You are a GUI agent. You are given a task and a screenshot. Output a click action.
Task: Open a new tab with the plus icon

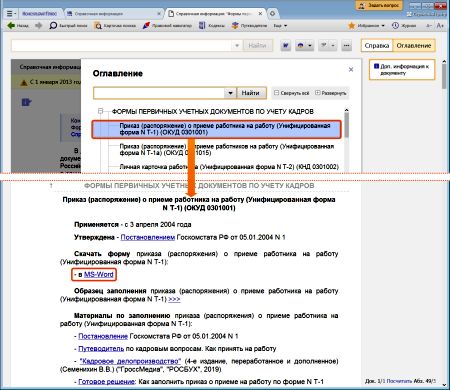(272, 14)
